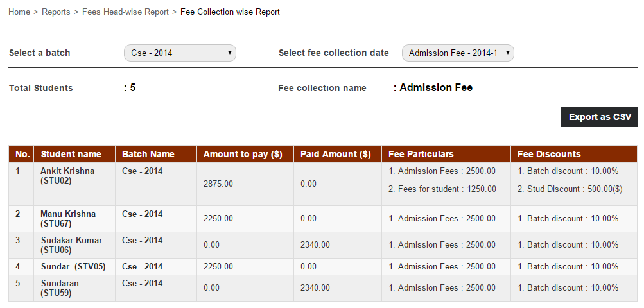Click the Amount to pay column header

(x=243, y=154)
